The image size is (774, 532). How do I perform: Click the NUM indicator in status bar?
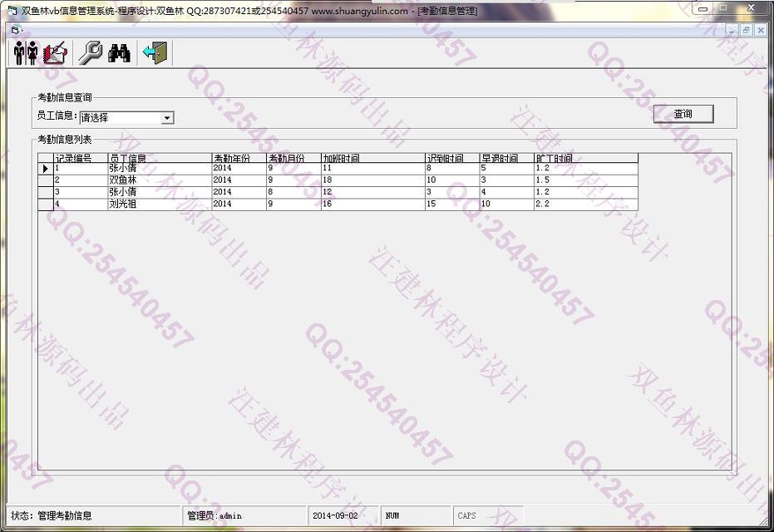pyautogui.click(x=415, y=516)
